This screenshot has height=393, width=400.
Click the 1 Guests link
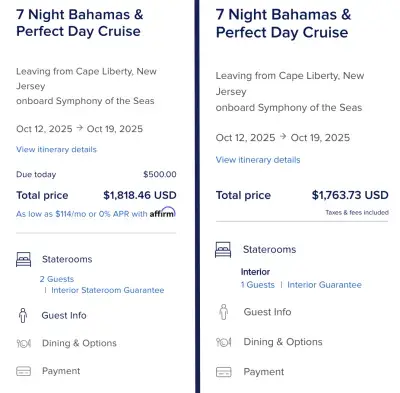pyautogui.click(x=258, y=285)
